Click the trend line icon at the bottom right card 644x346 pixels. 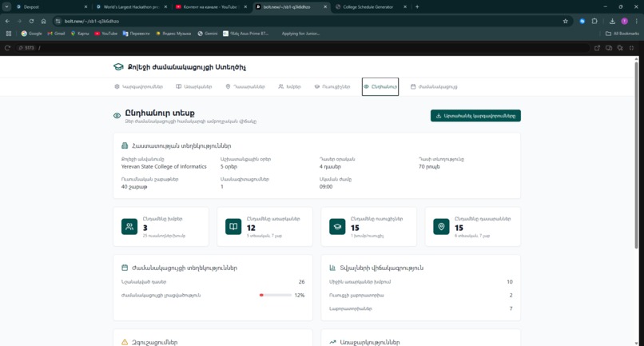pyautogui.click(x=332, y=342)
